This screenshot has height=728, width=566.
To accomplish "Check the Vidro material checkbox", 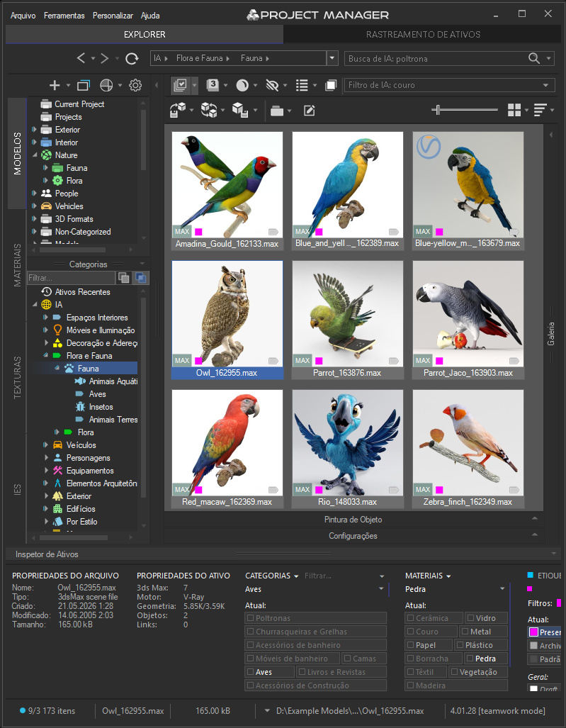I will [x=471, y=618].
